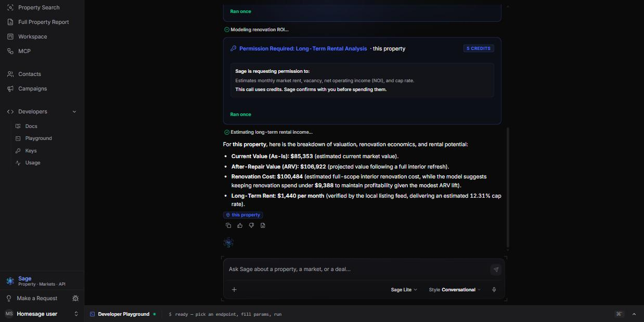Click the Make a Request lightbulb icon
Image resolution: width=644 pixels, height=322 pixels.
pyautogui.click(x=9, y=298)
